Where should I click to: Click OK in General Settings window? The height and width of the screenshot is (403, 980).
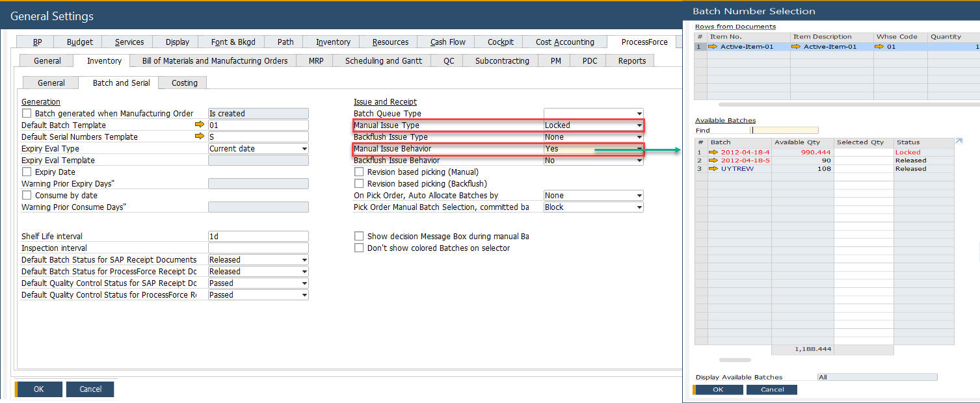pyautogui.click(x=39, y=389)
